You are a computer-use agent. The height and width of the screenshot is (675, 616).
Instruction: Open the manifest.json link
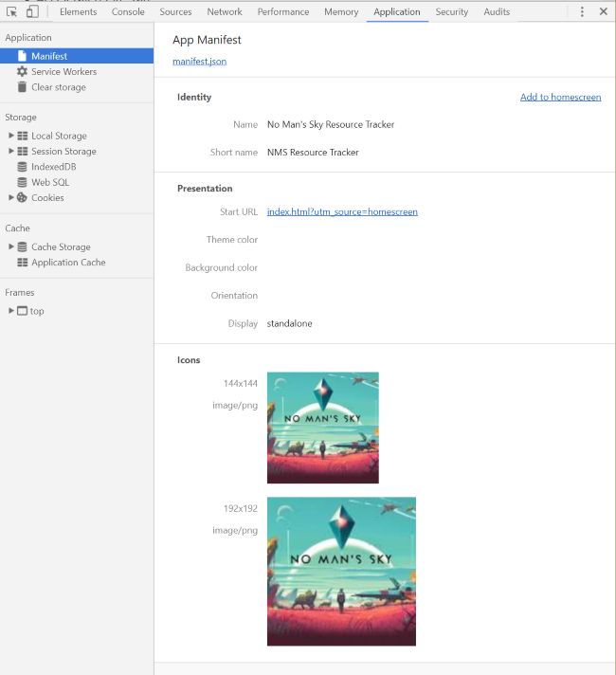tap(199, 62)
